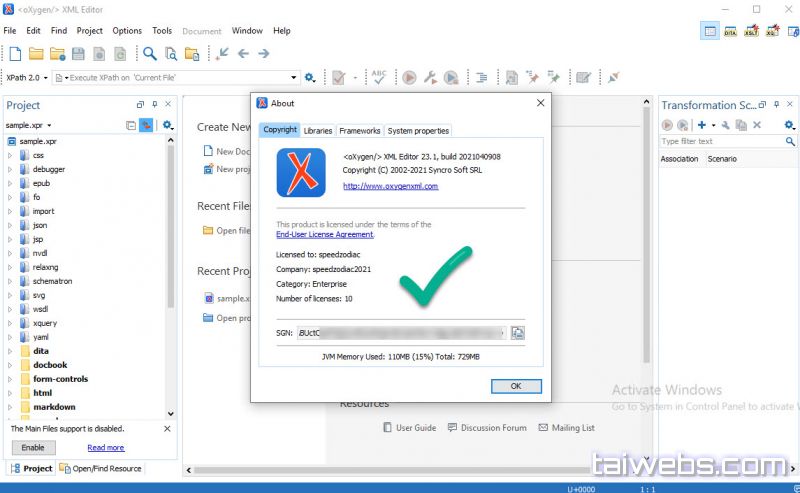This screenshot has height=493, width=800.
Task: Open the End-User License Agreement link
Action: (325, 234)
